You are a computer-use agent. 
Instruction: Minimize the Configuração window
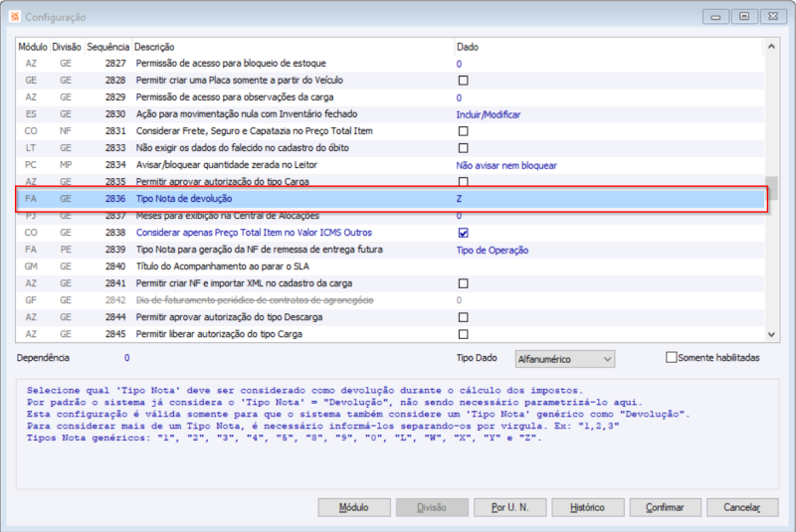pos(715,16)
